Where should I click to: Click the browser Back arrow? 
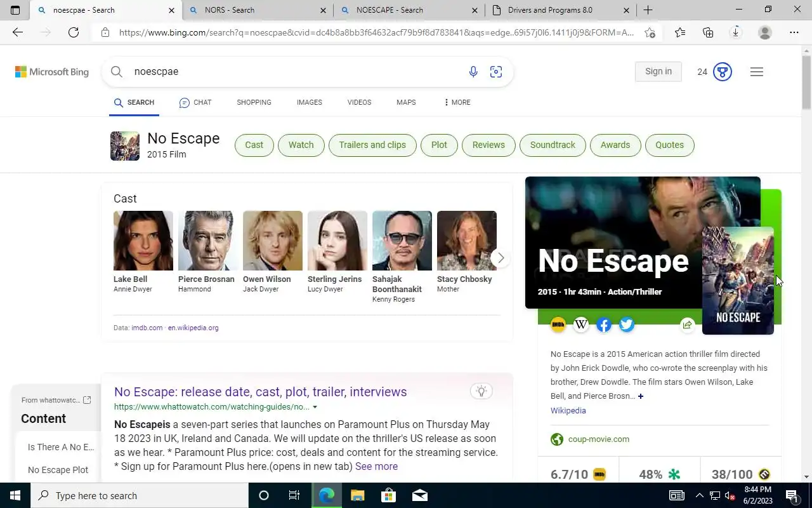point(18,32)
